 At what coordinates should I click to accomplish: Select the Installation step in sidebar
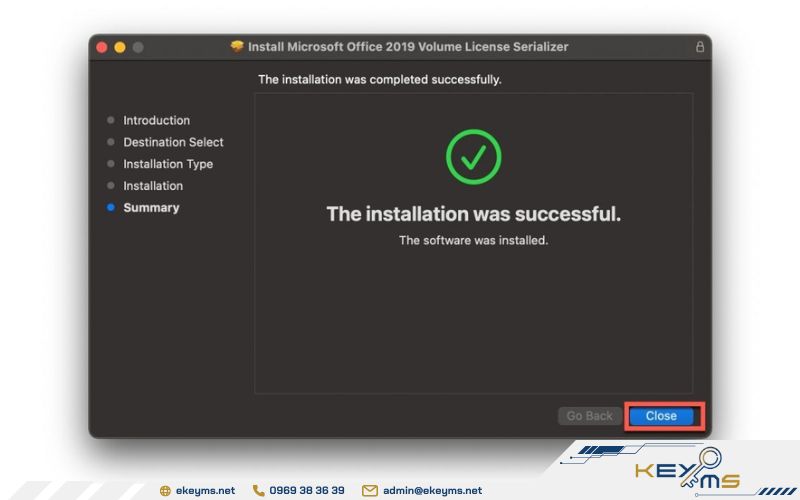tap(153, 186)
